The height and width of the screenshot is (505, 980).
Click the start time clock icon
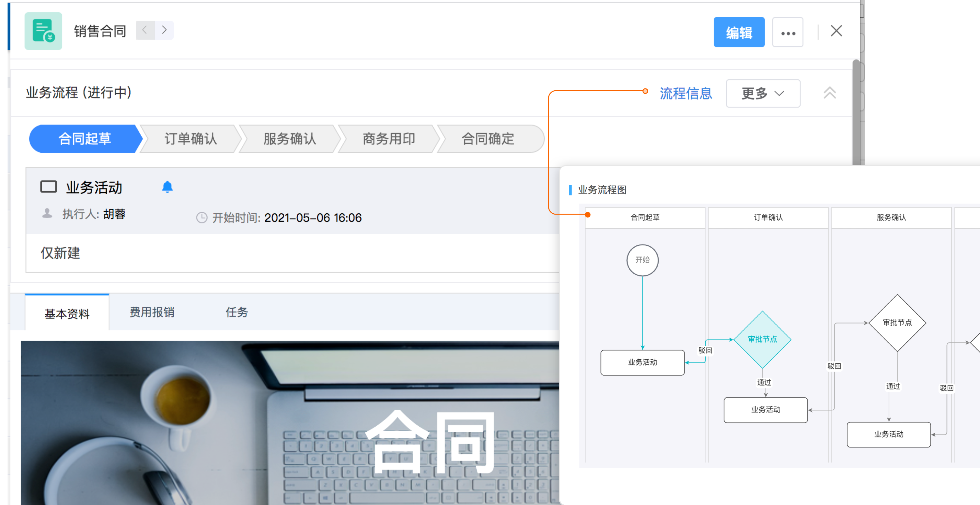(x=202, y=217)
